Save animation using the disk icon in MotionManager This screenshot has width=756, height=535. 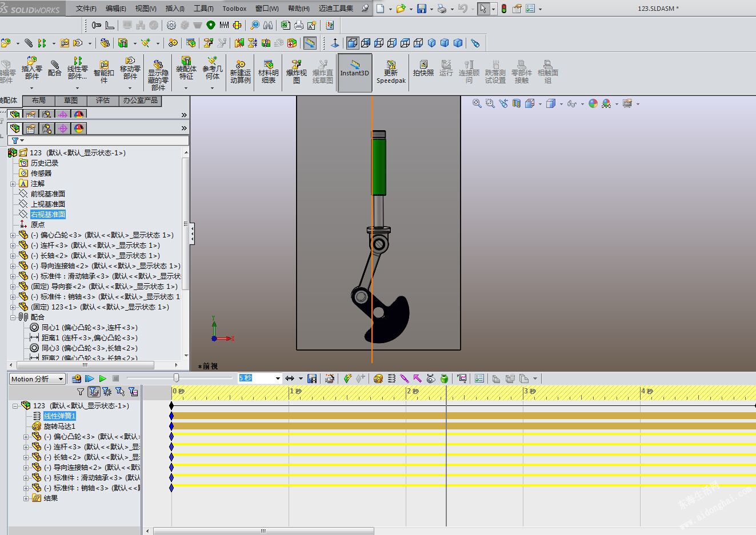click(x=312, y=379)
